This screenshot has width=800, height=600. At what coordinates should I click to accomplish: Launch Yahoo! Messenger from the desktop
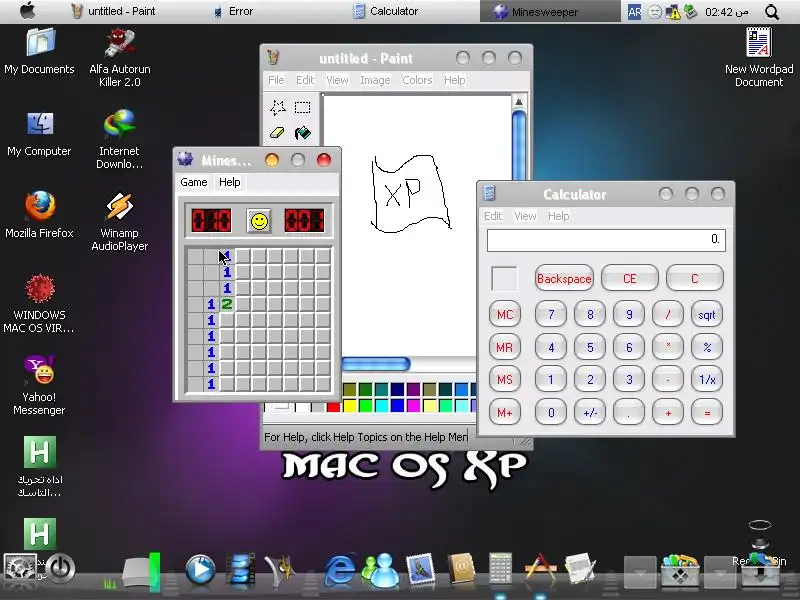(39, 385)
